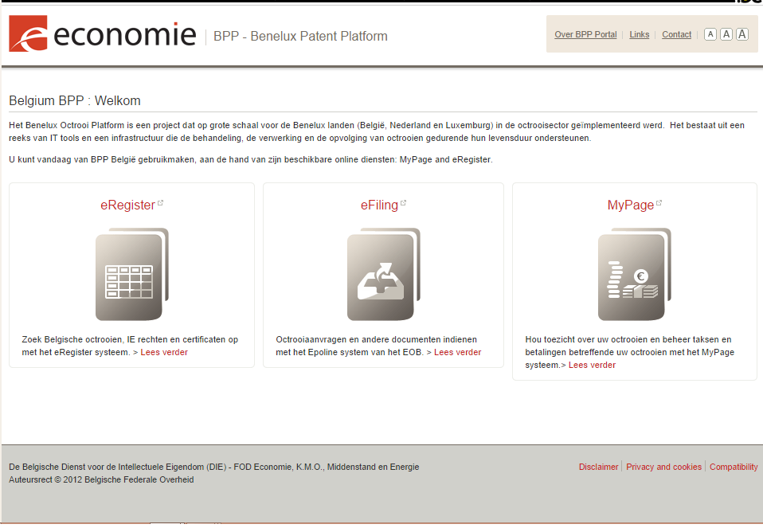Select the medium font size A button
The width and height of the screenshot is (763, 532).
(726, 34)
